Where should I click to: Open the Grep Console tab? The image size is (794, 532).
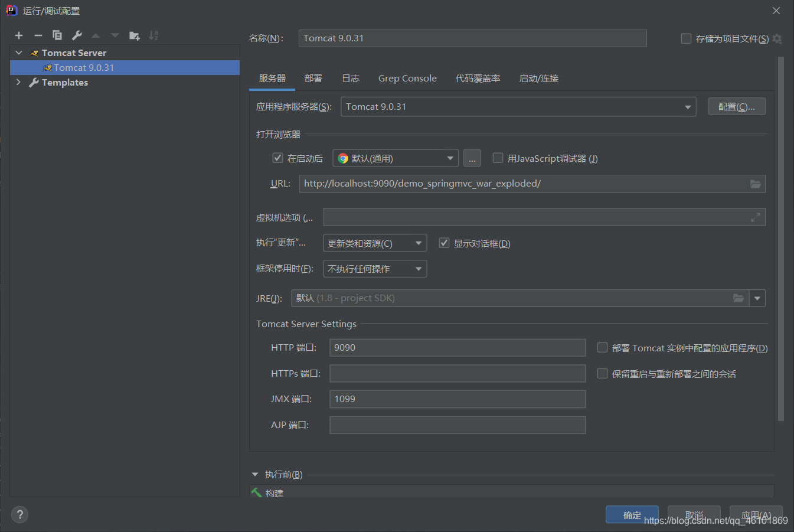pos(407,78)
